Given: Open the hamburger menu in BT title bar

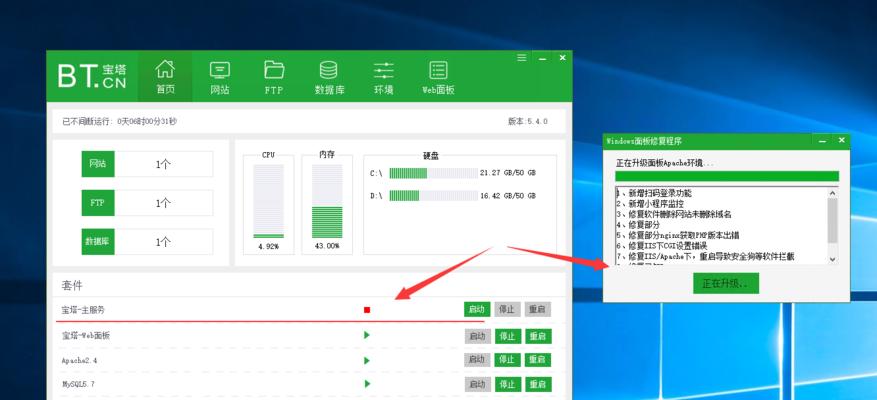Looking at the screenshot, I should [521, 58].
